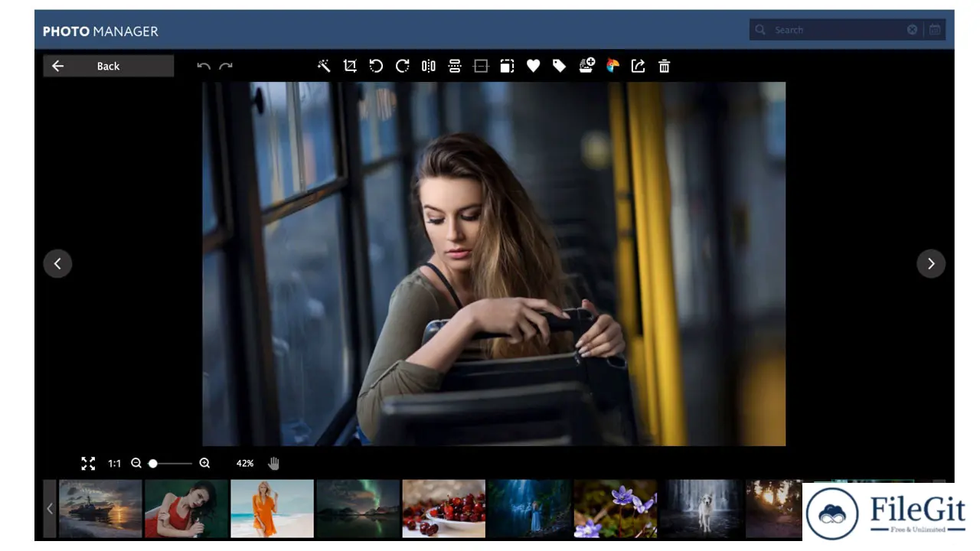
Task: Flip the photo horizontally
Action: [x=428, y=66]
